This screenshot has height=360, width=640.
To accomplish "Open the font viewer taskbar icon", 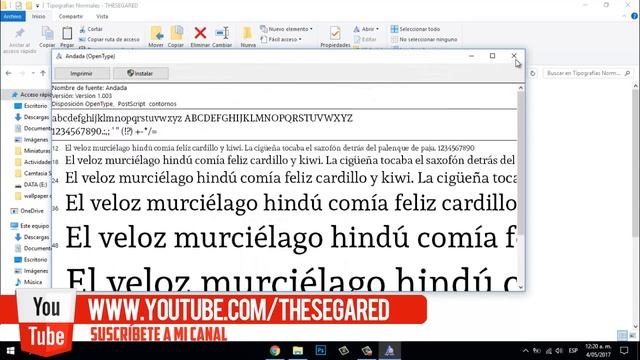I will (x=389, y=351).
